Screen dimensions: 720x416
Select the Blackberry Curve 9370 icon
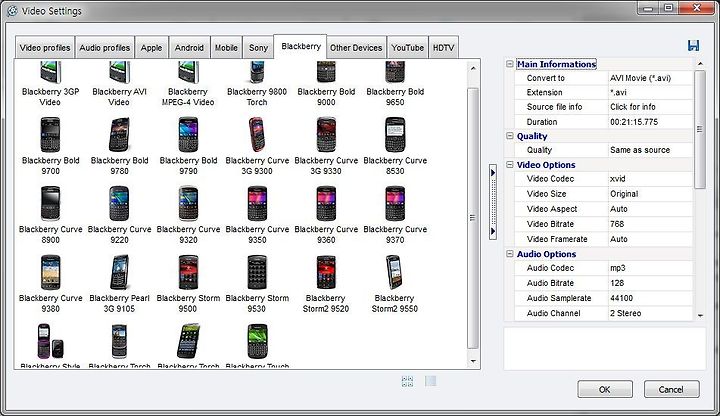(395, 203)
